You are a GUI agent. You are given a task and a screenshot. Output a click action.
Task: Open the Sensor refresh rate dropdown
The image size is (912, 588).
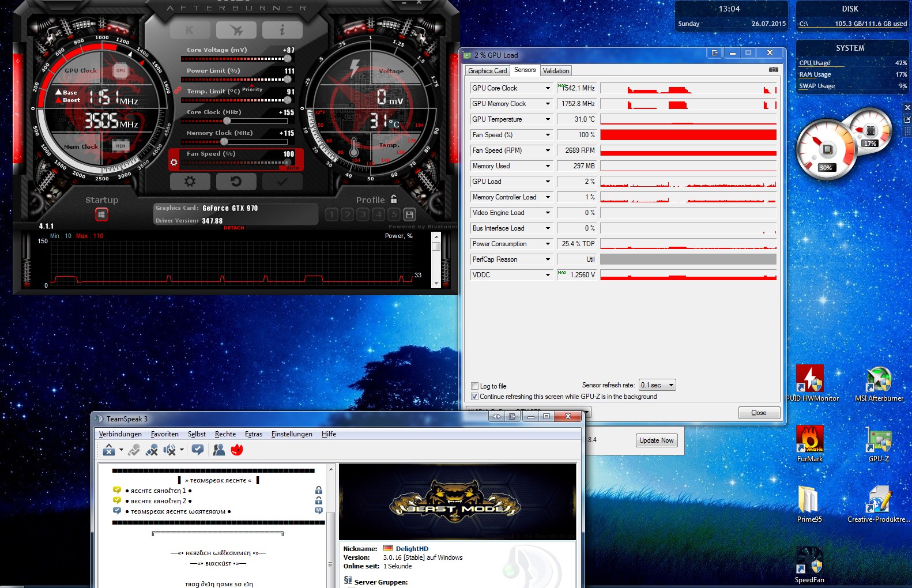pos(657,385)
